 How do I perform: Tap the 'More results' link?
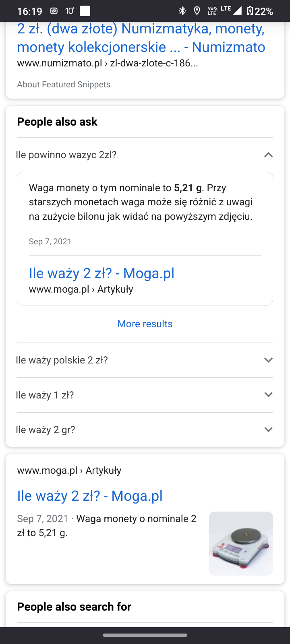point(145,324)
